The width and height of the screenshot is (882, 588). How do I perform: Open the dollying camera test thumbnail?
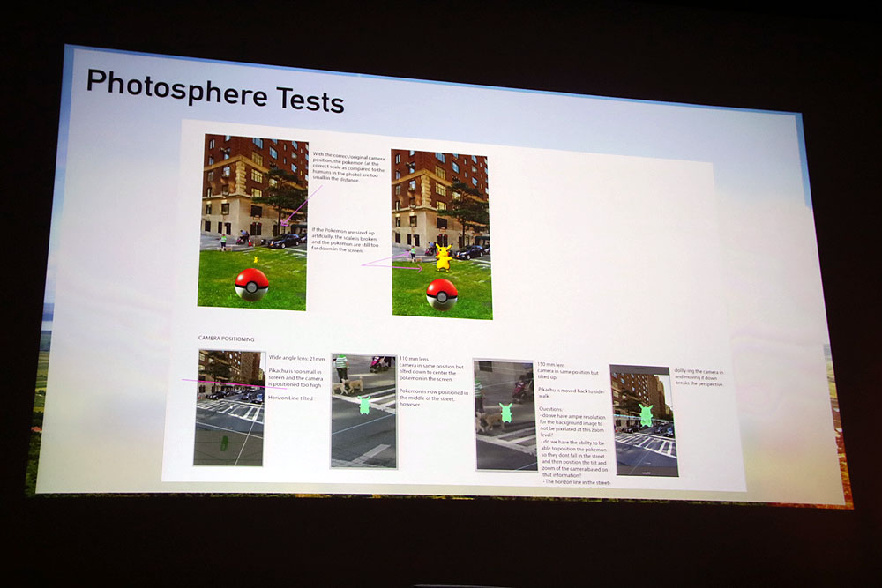tap(644, 421)
